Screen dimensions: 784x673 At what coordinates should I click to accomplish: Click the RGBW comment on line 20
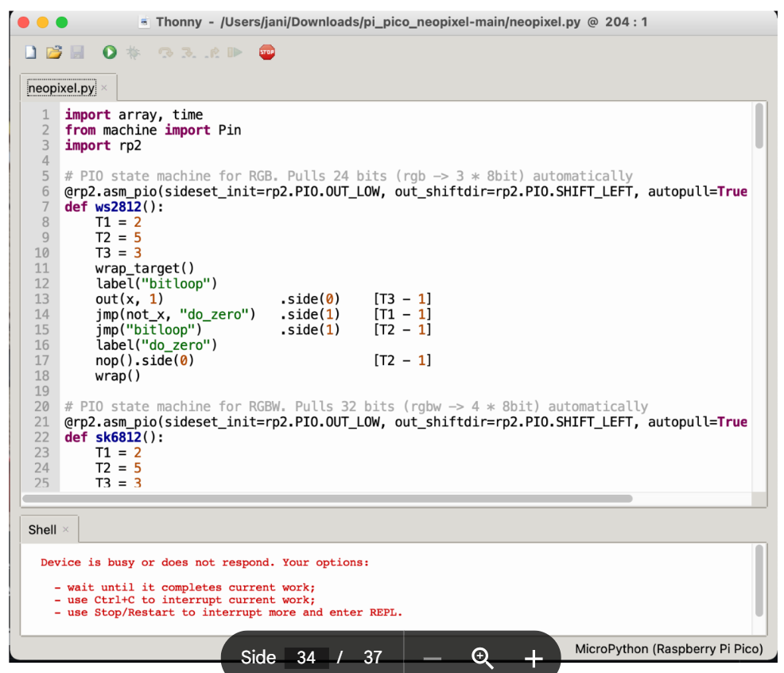[x=356, y=407]
